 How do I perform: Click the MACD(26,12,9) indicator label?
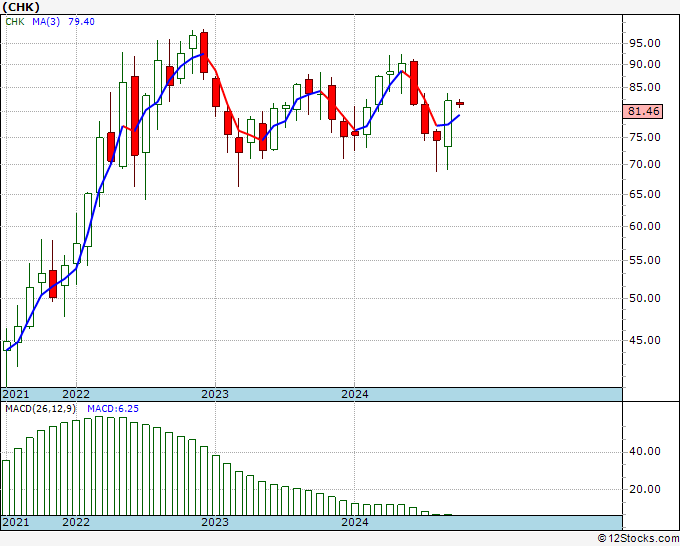[x=41, y=409]
